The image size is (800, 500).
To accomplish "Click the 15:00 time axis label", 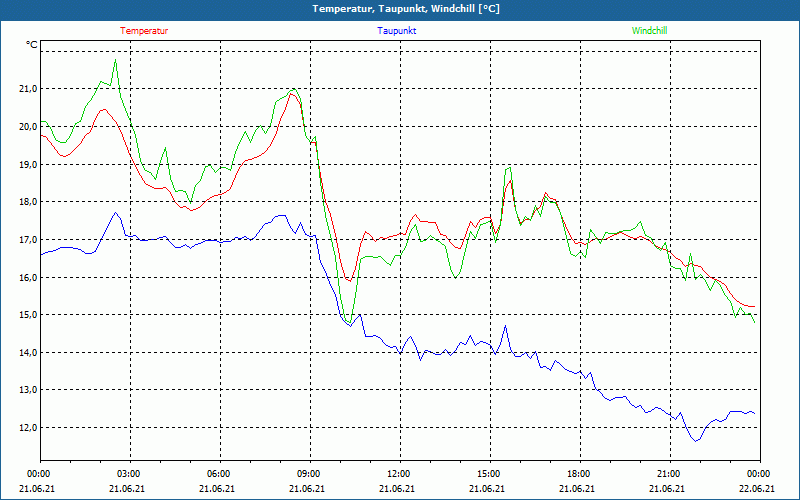I will pos(490,473).
